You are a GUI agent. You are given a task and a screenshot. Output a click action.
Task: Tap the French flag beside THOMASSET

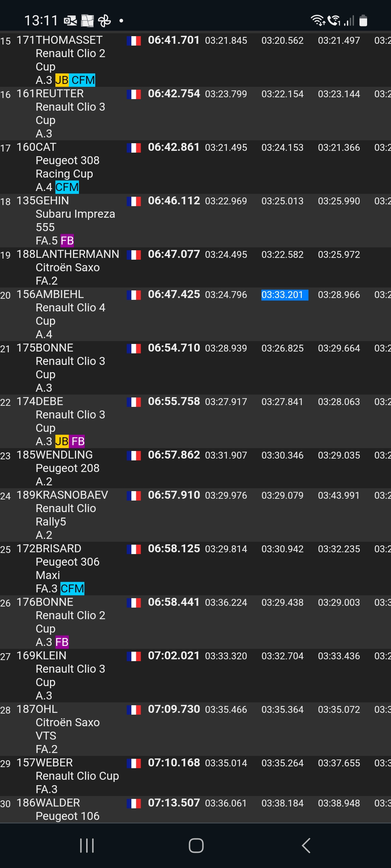[134, 41]
